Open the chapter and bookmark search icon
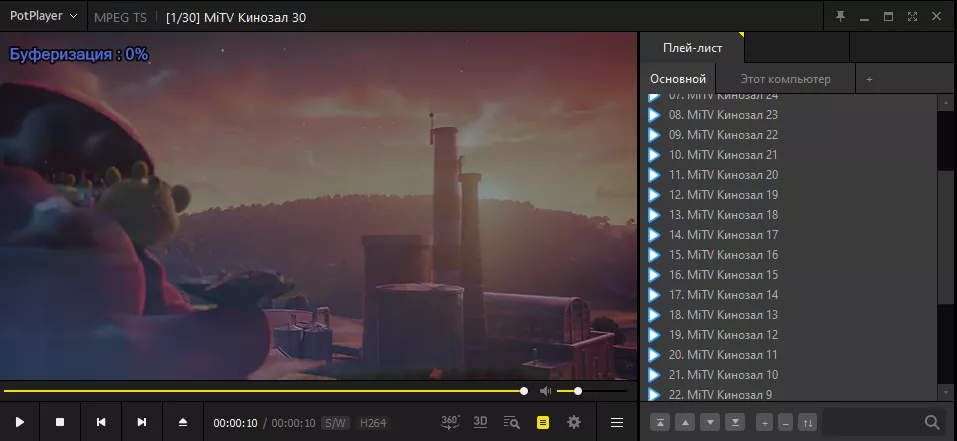This screenshot has height=441, width=957. [x=511, y=422]
